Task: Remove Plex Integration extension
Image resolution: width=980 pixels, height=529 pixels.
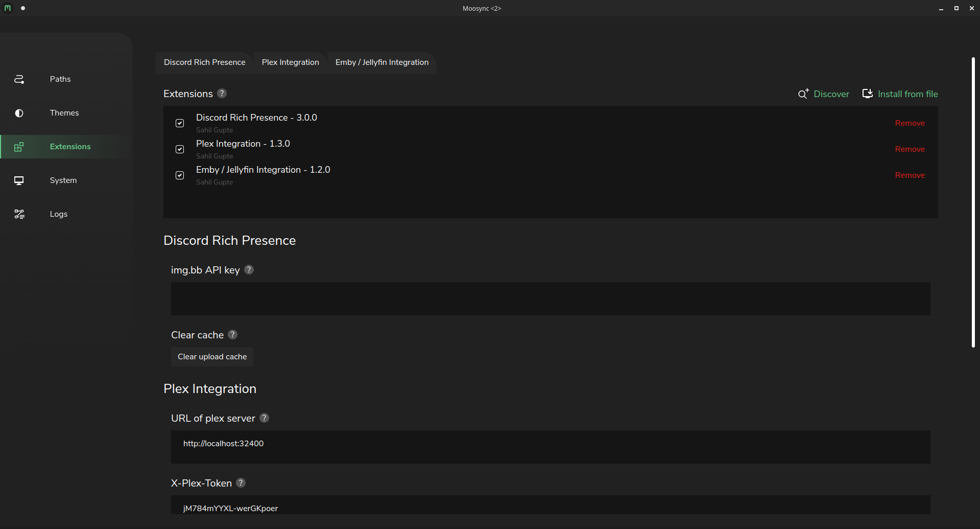Action: tap(910, 149)
